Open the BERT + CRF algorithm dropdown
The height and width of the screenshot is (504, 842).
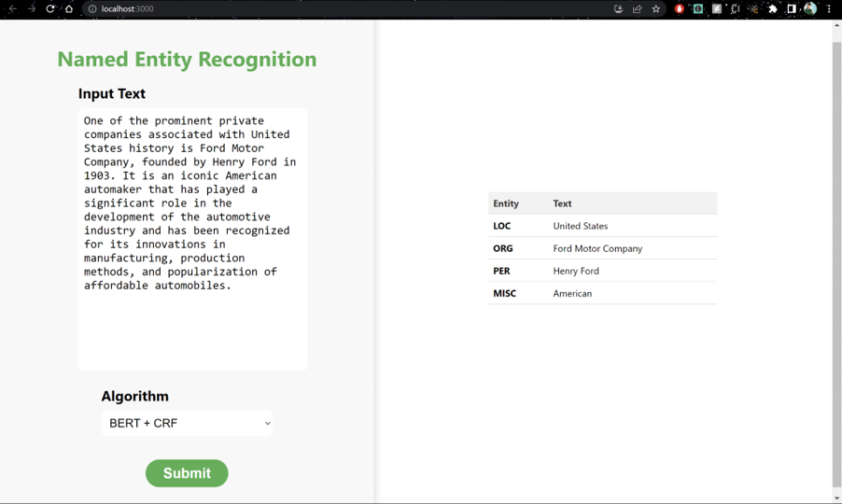click(187, 423)
